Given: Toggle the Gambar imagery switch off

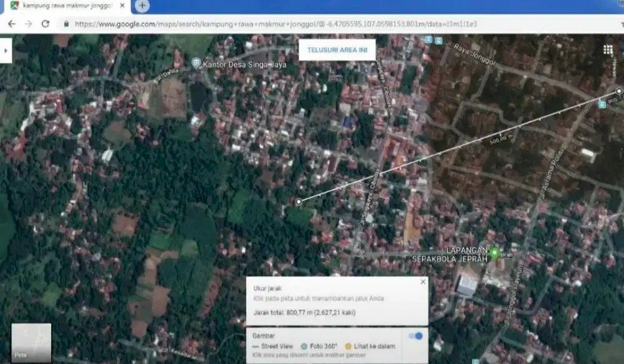Looking at the screenshot, I should (415, 336).
